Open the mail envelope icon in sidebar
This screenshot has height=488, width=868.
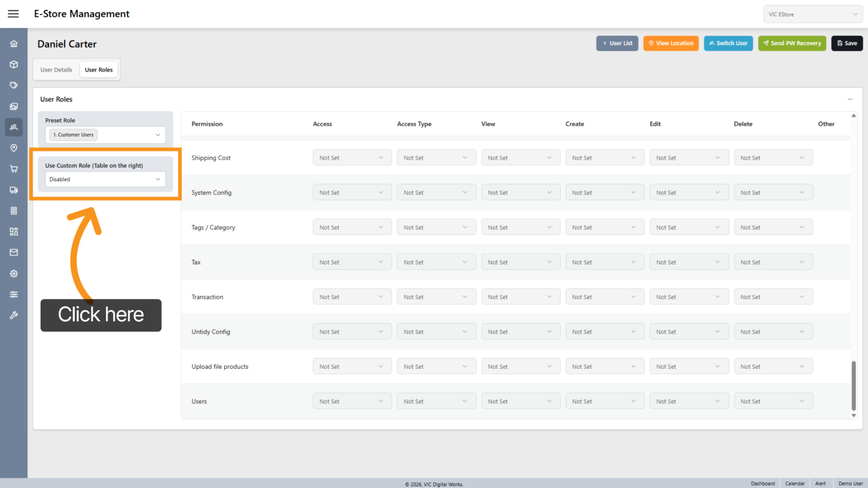(x=14, y=253)
